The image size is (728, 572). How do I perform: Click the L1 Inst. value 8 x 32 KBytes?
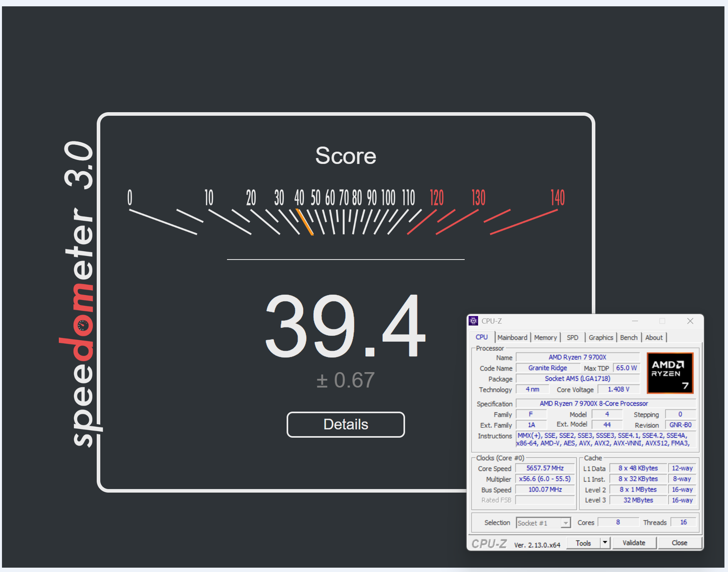638,479
